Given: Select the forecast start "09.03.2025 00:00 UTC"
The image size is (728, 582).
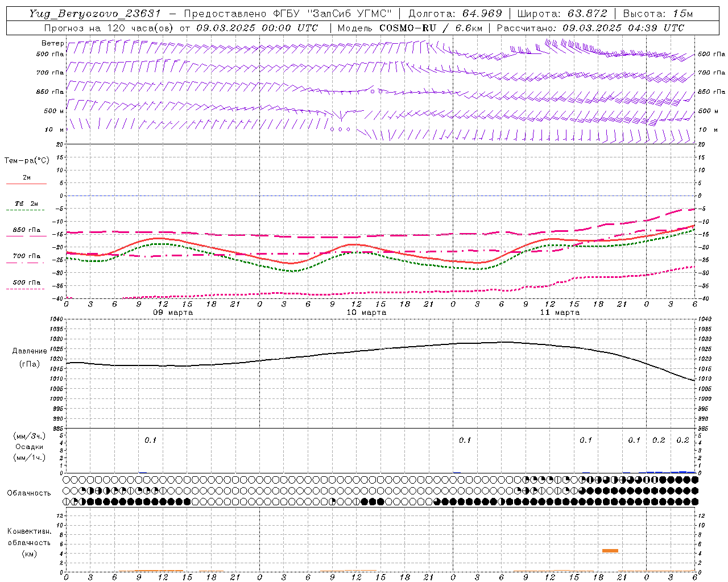Looking at the screenshot, I should pos(257,28).
